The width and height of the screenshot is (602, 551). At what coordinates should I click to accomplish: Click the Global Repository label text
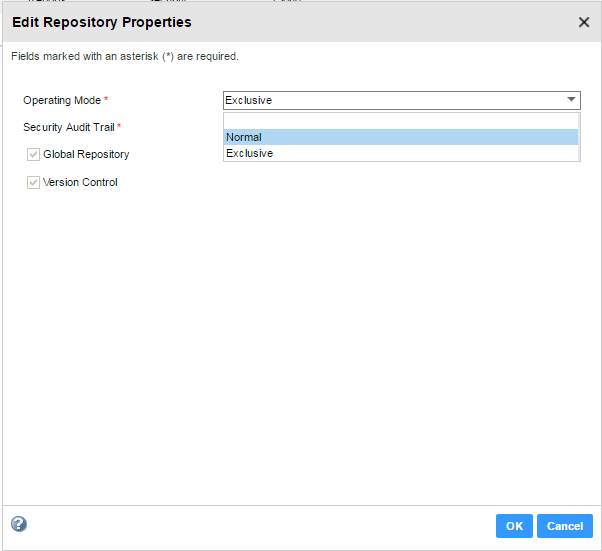click(x=86, y=155)
